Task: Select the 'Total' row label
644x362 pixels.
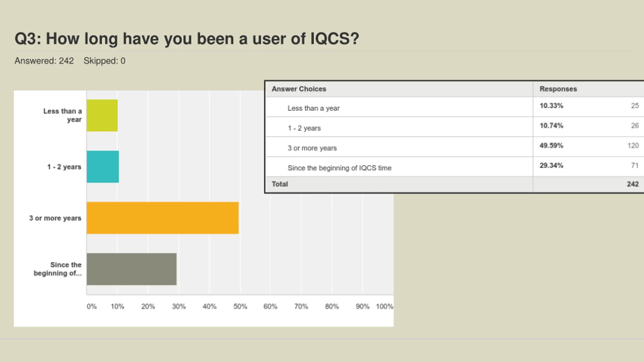Action: click(x=280, y=184)
